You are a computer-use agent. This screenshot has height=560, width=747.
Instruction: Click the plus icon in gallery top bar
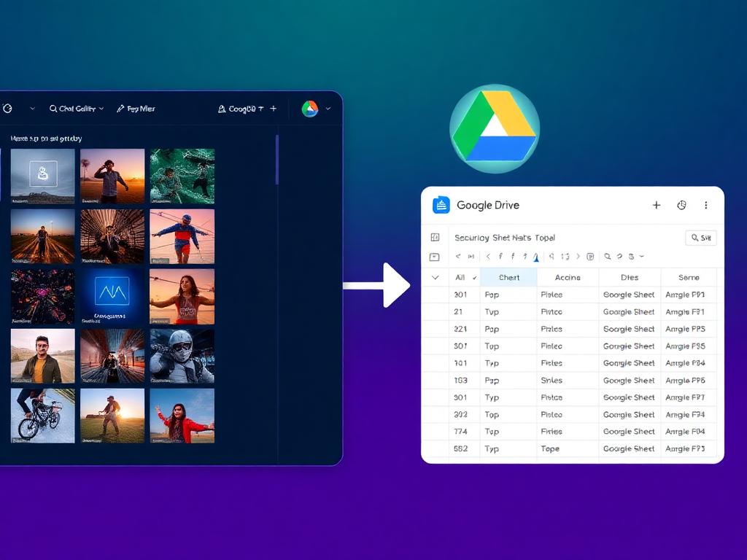(x=274, y=109)
